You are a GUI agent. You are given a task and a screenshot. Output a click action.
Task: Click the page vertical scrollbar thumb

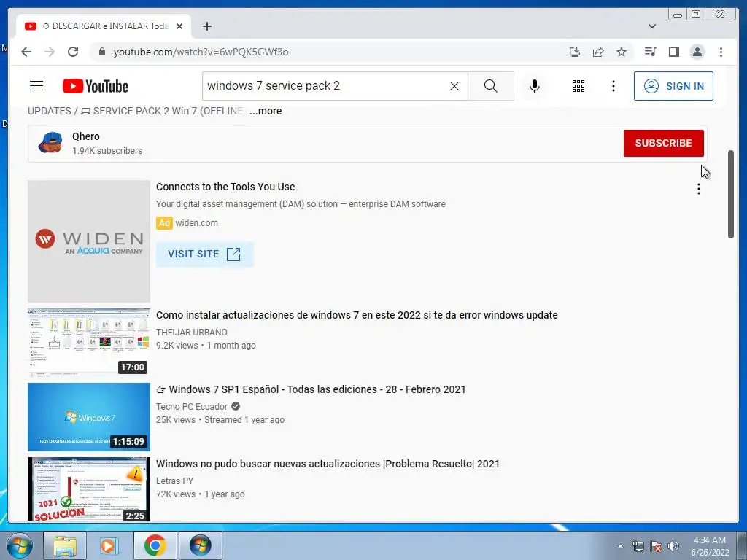730,194
